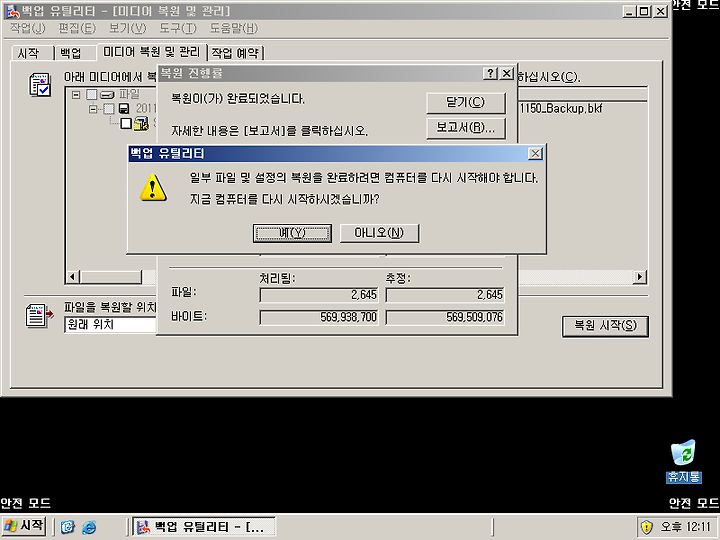Click 예(Y) to restart the computer

292,233
